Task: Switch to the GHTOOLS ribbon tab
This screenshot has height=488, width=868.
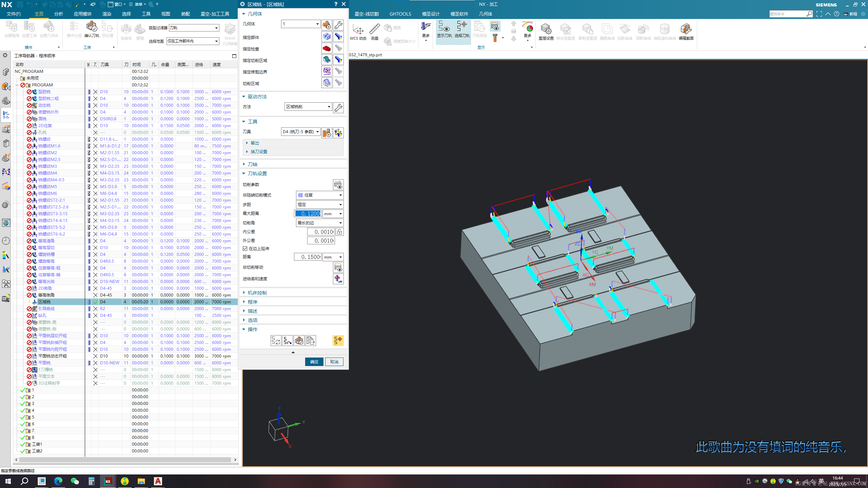Action: click(400, 14)
